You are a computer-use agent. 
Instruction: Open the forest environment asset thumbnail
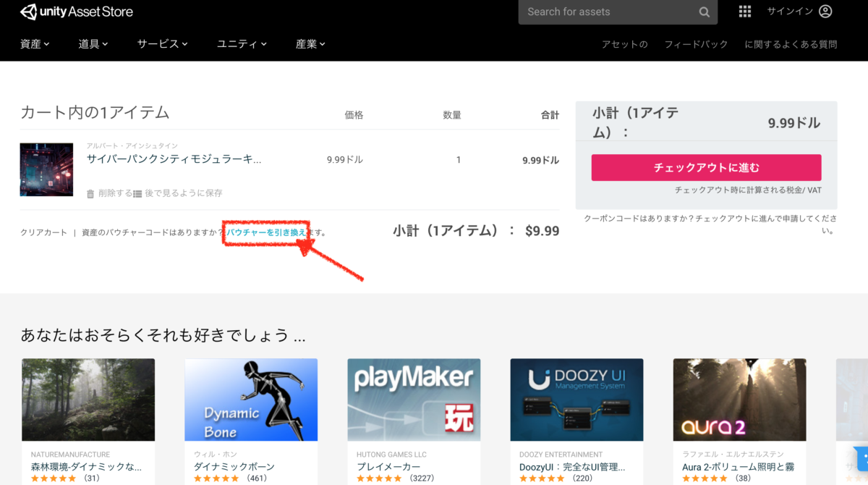pos(88,400)
